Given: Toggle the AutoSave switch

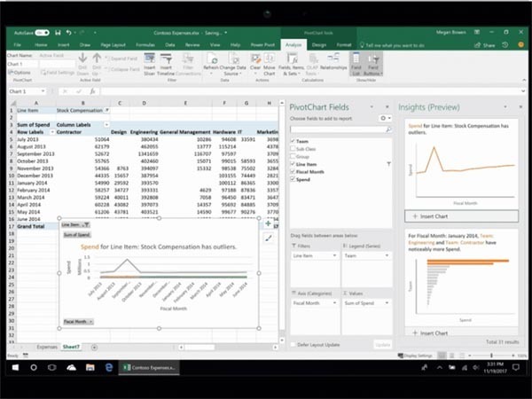Looking at the screenshot, I should (x=42, y=33).
